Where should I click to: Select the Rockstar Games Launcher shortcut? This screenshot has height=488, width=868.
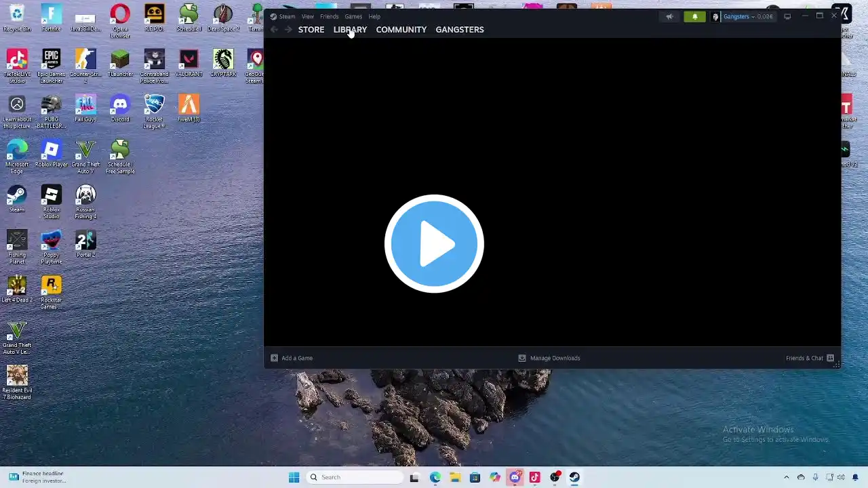click(51, 293)
